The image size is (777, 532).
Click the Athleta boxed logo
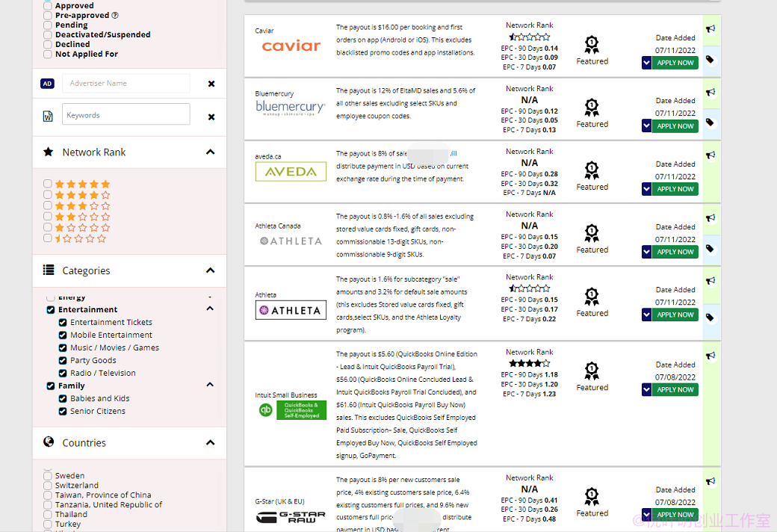coord(291,310)
